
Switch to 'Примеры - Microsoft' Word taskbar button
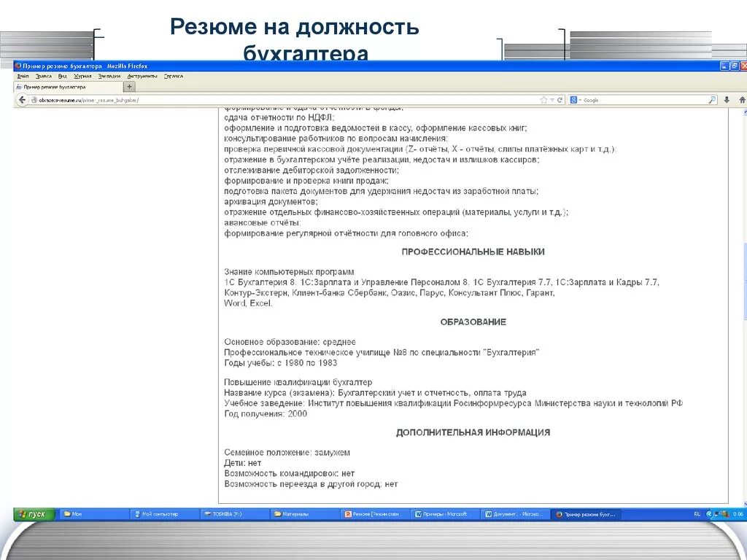(446, 514)
